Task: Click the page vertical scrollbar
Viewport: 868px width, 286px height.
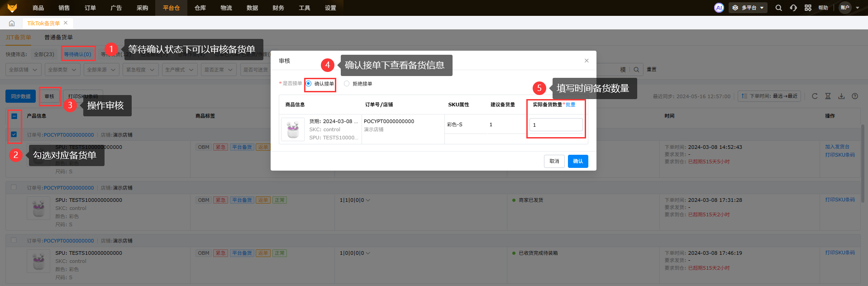Action: 863,163
